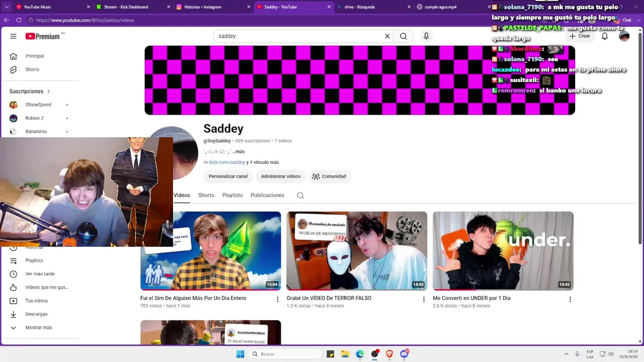Open Discord from the taskbar
Image resolution: width=644 pixels, height=362 pixels.
tap(404, 354)
